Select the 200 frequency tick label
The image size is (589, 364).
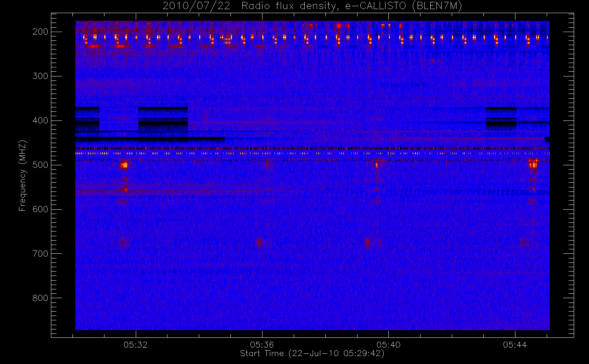click(40, 32)
